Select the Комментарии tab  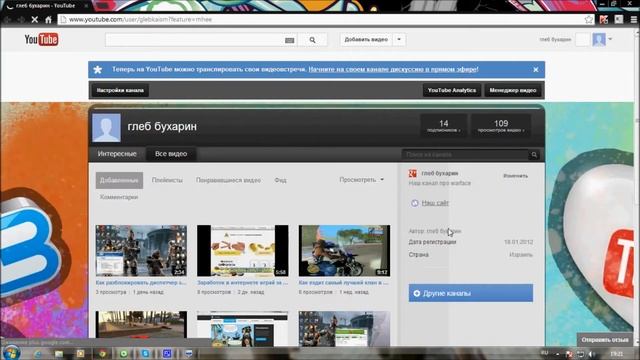pyautogui.click(x=119, y=197)
